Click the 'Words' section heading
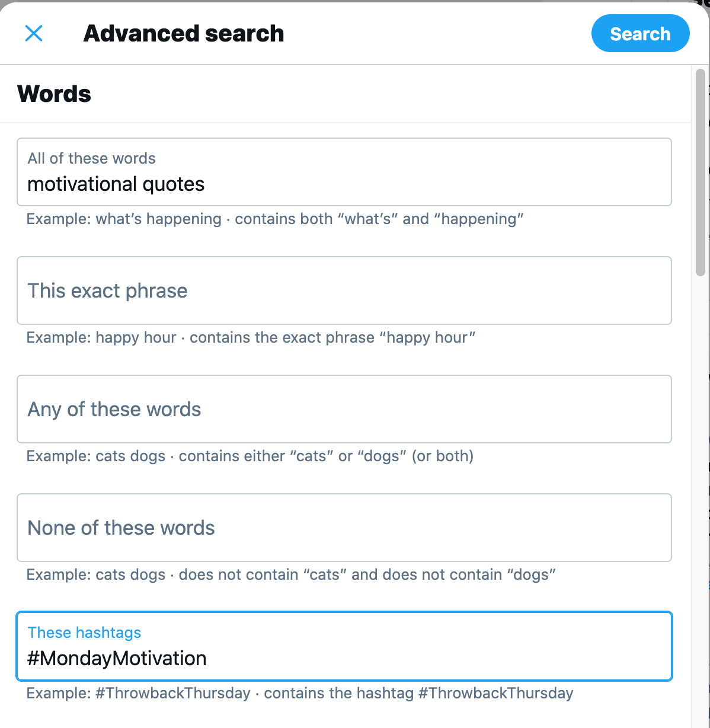Viewport: 710px width, 728px height. (54, 94)
